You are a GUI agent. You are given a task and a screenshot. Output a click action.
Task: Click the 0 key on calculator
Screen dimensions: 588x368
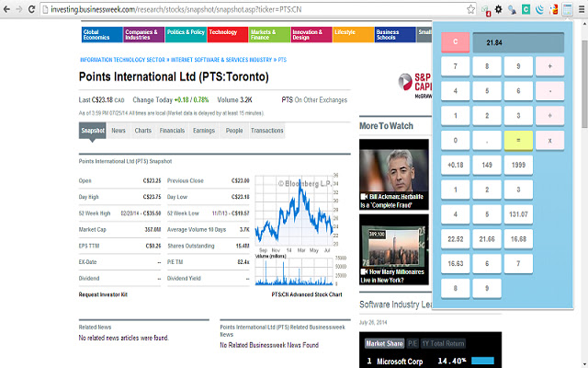456,141
